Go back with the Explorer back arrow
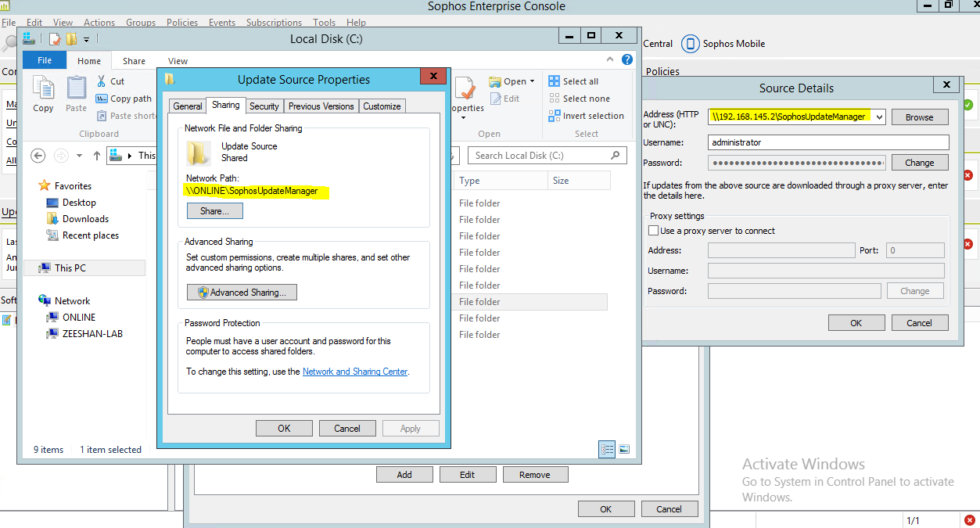Image resolution: width=980 pixels, height=528 pixels. [x=38, y=156]
